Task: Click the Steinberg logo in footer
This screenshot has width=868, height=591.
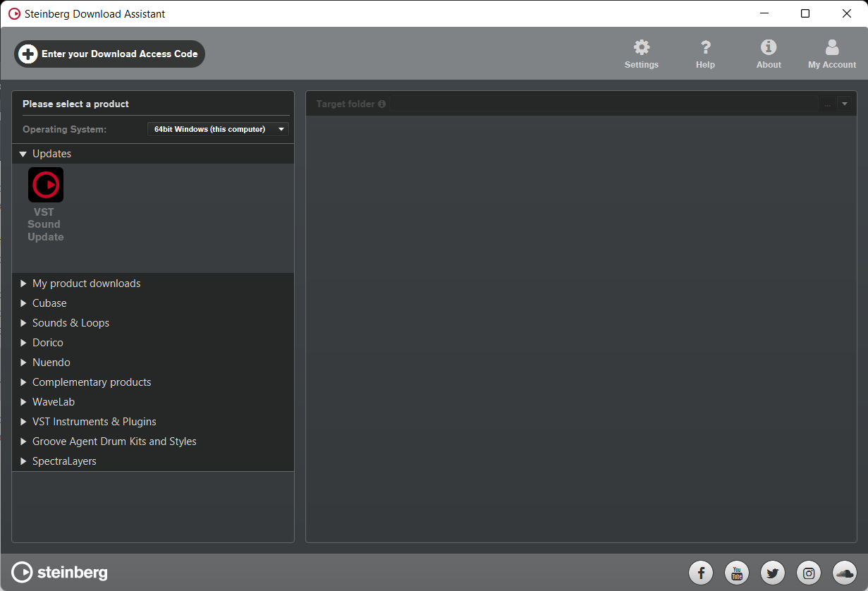Action: click(60, 572)
